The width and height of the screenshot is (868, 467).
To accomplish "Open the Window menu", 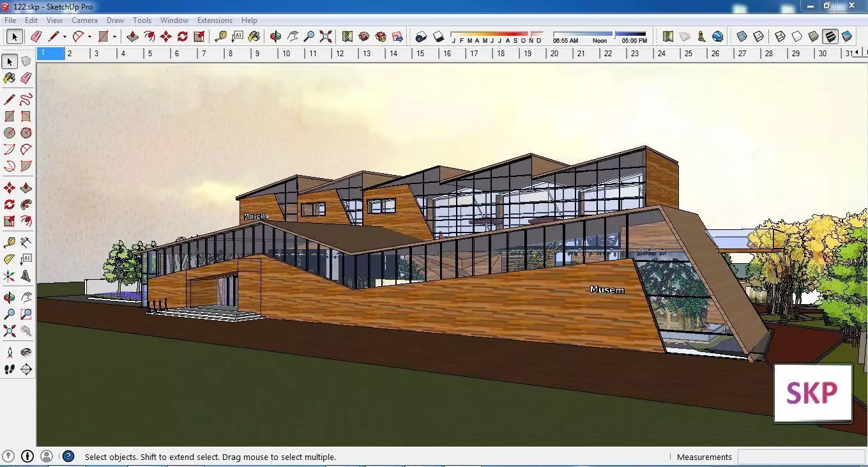I will 174,20.
